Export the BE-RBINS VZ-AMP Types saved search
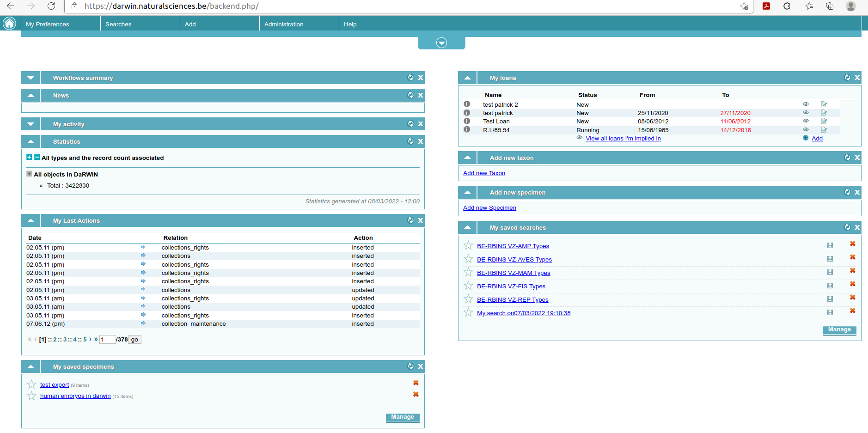Viewport: 868px width, 433px height. tap(830, 245)
